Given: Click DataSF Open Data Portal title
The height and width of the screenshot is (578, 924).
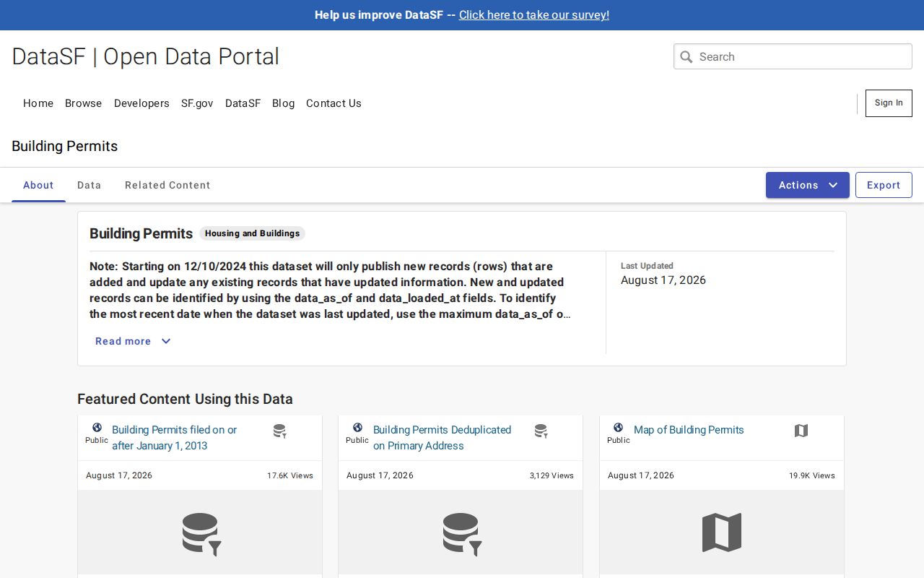Looking at the screenshot, I should pos(146,56).
